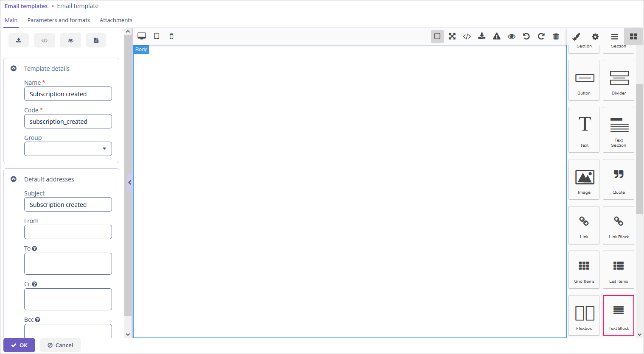This screenshot has height=354, width=644.
Task: Clear canvas with trash icon
Action: pyautogui.click(x=556, y=36)
